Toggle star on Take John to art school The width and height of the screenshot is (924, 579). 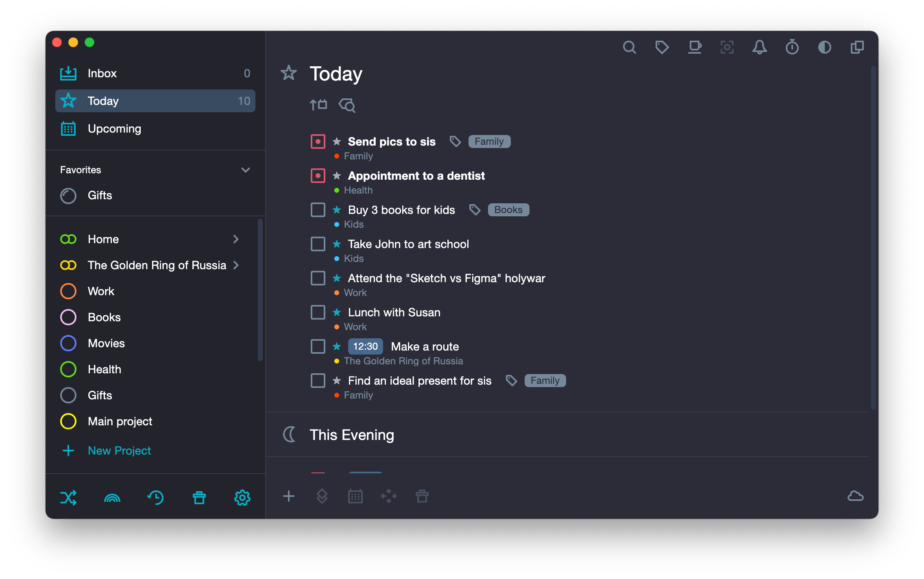337,244
